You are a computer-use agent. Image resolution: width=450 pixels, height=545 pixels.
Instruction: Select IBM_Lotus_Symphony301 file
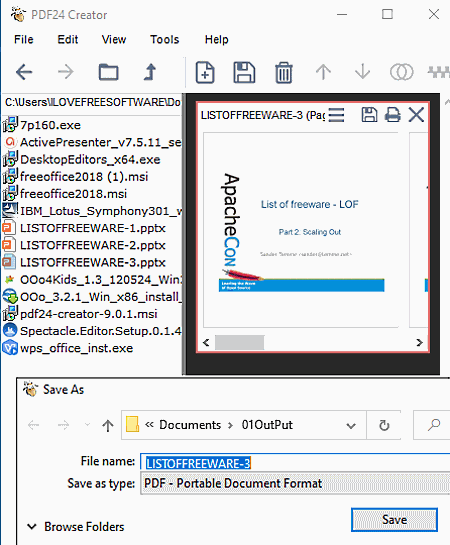(92, 211)
